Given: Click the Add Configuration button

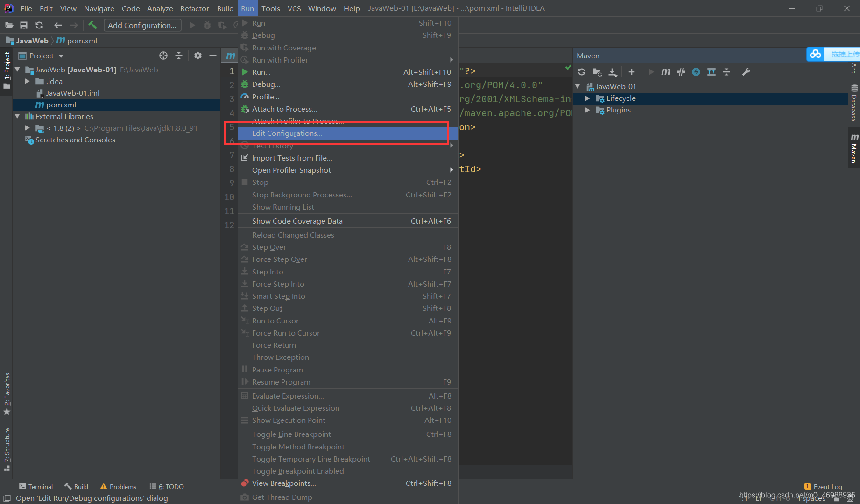Looking at the screenshot, I should (x=142, y=25).
